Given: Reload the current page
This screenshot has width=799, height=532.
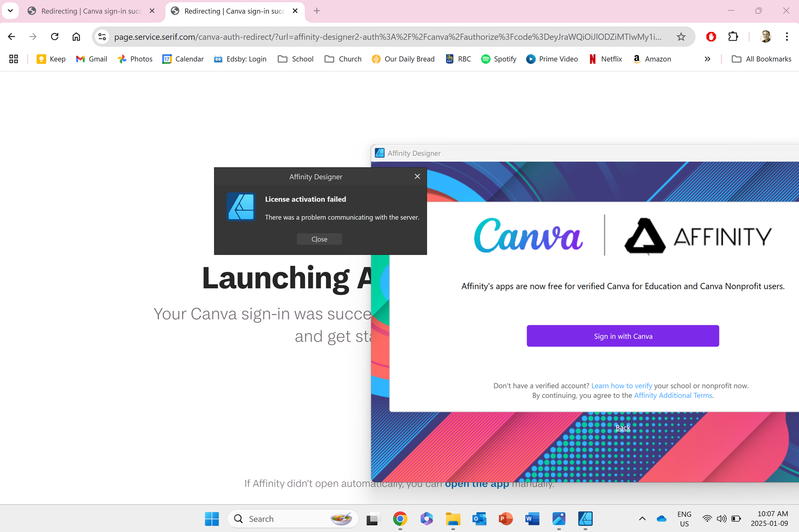Looking at the screenshot, I should click(x=54, y=37).
